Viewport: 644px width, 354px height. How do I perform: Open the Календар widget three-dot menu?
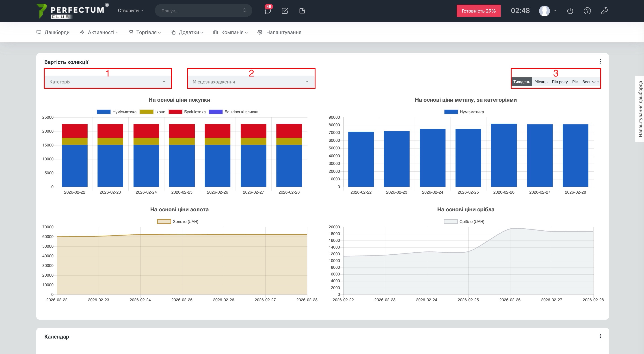[600, 336]
